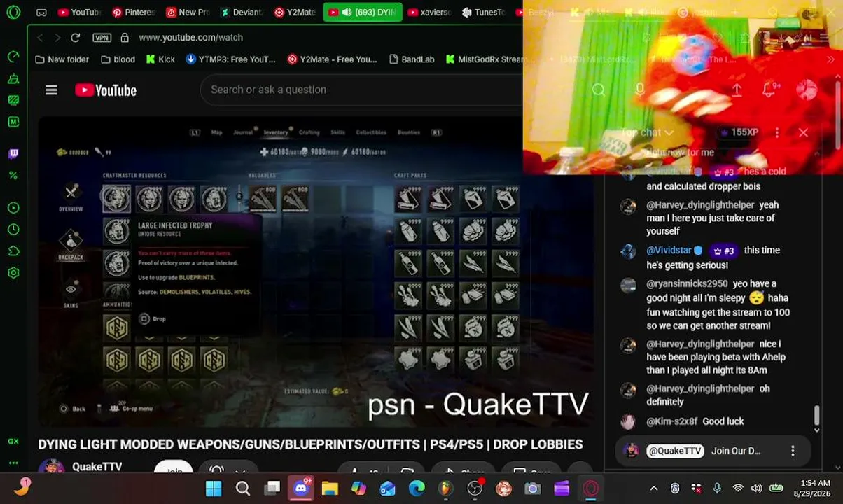Open History clock icon in sidebar
Image resolution: width=843 pixels, height=504 pixels.
coord(13,230)
